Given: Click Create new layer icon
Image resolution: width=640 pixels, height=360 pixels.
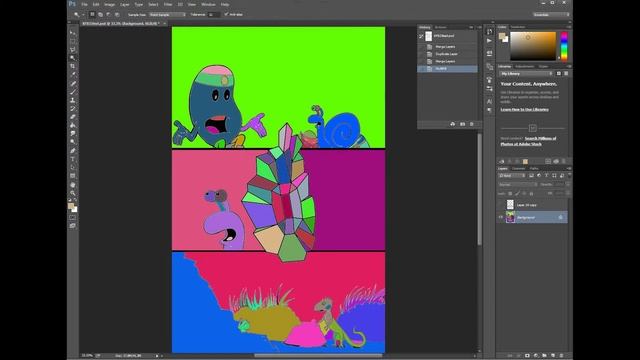Looking at the screenshot, I should 553,356.
